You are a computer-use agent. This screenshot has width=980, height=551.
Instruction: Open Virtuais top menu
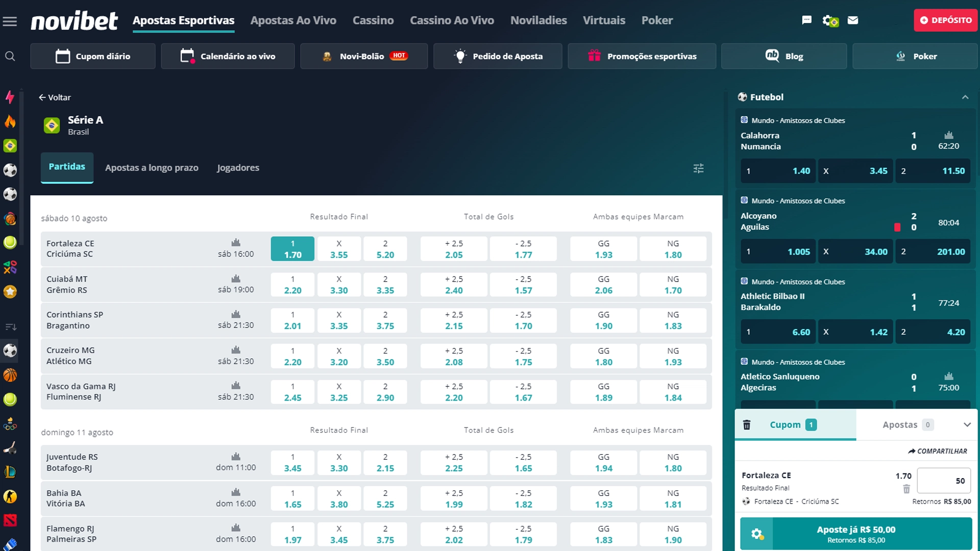tap(604, 20)
